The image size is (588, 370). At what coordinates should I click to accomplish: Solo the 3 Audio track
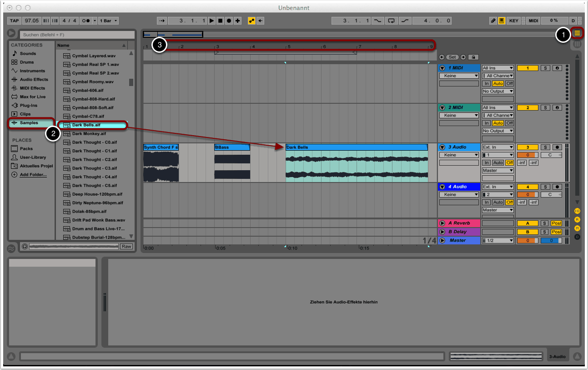point(546,147)
